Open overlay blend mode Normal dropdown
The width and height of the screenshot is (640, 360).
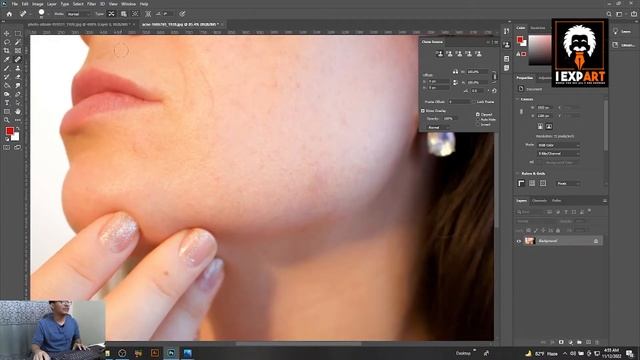(438, 127)
